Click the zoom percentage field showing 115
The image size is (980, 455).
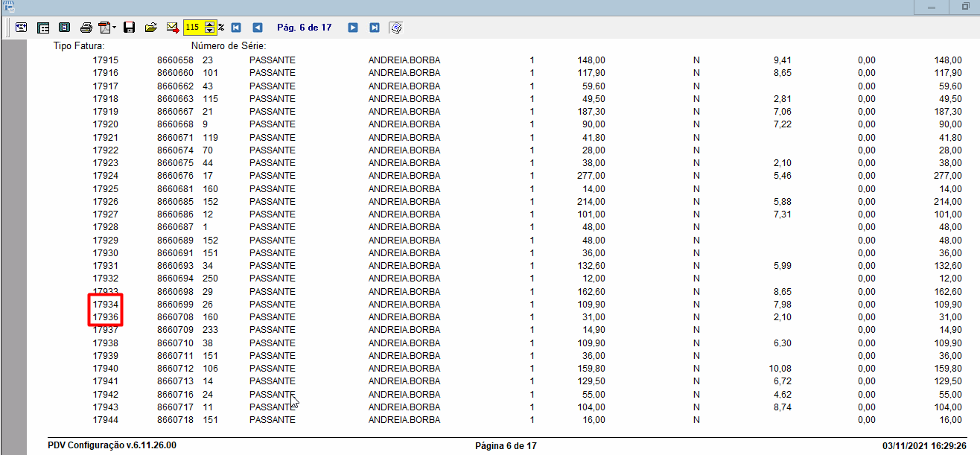194,28
